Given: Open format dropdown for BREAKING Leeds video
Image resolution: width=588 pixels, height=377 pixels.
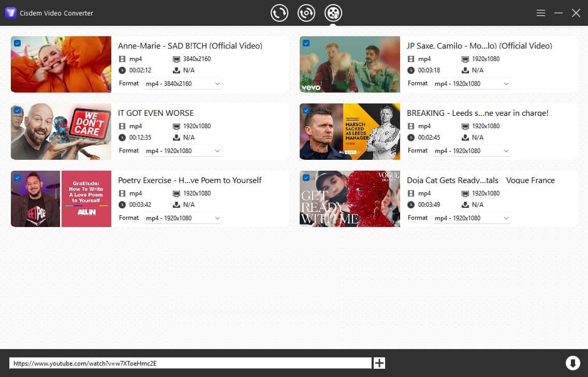Looking at the screenshot, I should 472,150.
